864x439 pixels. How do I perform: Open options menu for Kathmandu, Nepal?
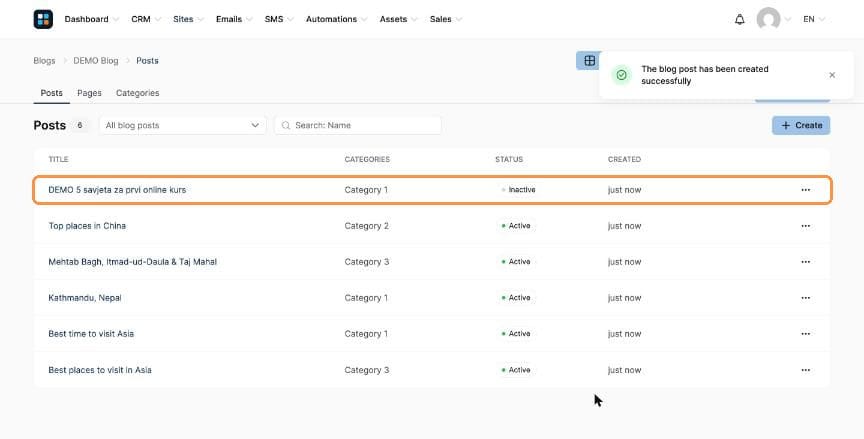point(806,298)
